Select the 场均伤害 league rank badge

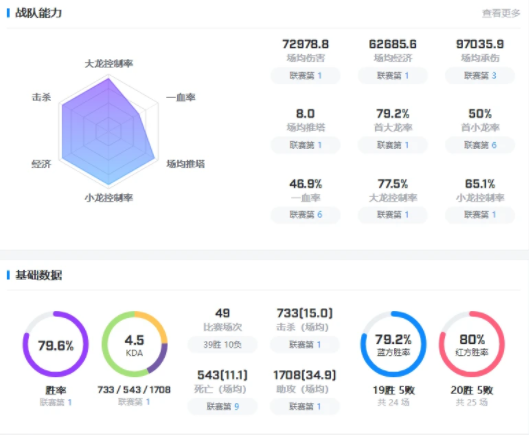(306, 75)
